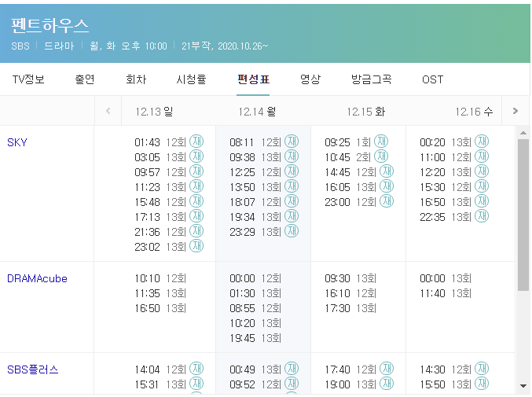Viewport: 532px width, 397px height.
Task: Click DRAMAcube 10:20 13회 entry
Action: [x=255, y=323]
